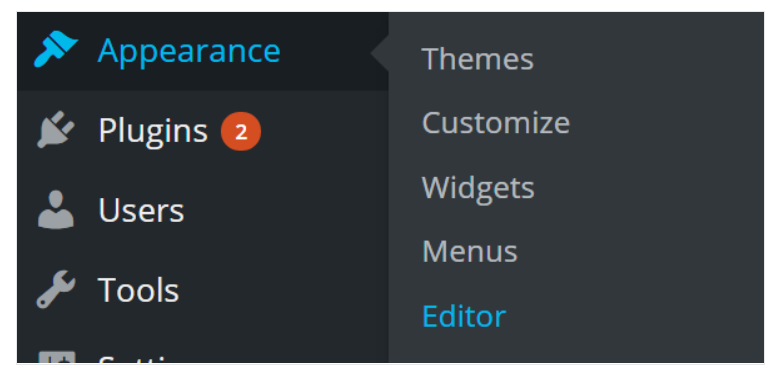Open the Plugins menu item
Image resolution: width=773 pixels, height=379 pixels.
(153, 132)
